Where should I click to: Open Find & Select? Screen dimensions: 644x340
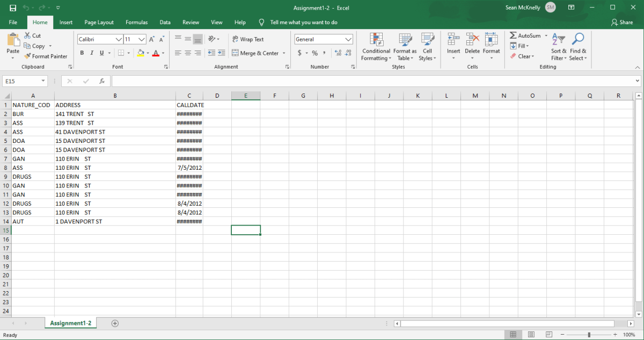click(x=578, y=47)
